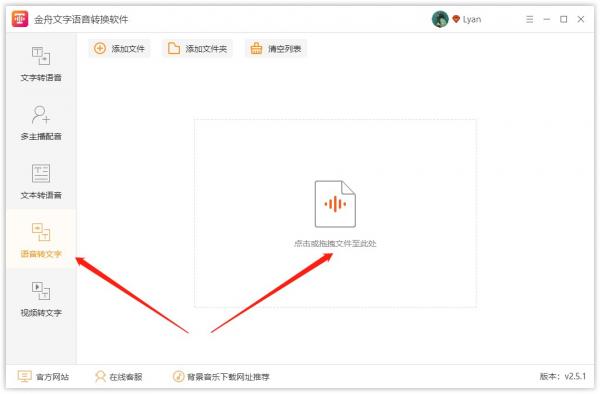
Task: Open the hamburger menu in title bar
Action: point(530,19)
